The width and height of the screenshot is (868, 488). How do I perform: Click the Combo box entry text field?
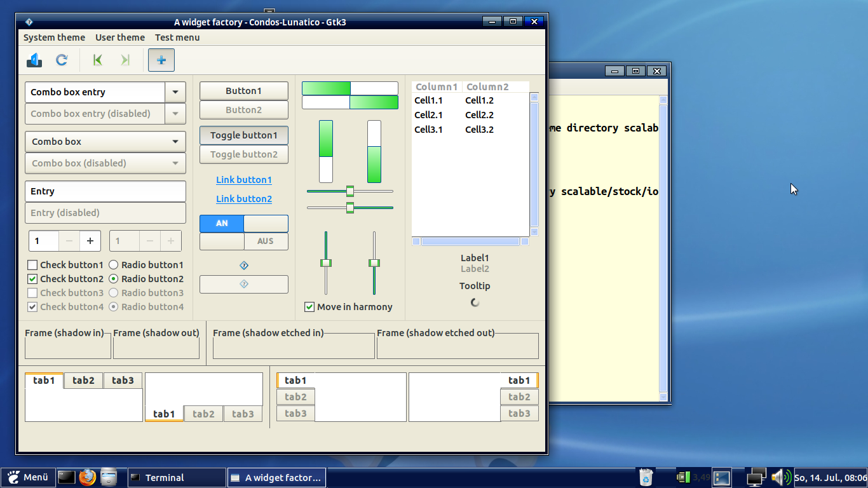95,92
